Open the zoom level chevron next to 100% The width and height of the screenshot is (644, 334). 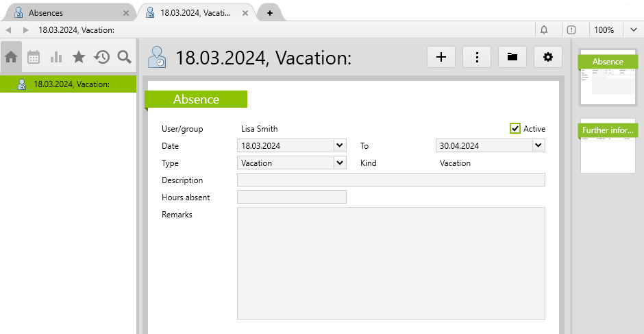pos(634,29)
